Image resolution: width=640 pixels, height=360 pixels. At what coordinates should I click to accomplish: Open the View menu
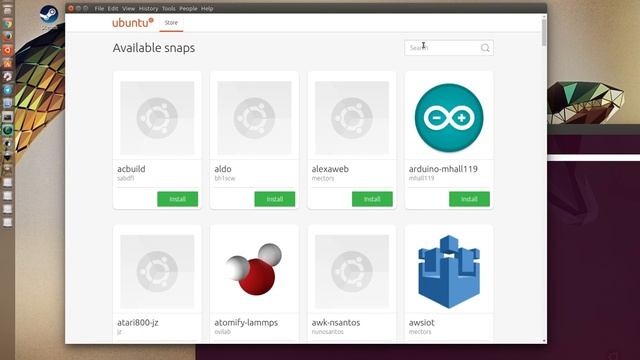pos(129,8)
